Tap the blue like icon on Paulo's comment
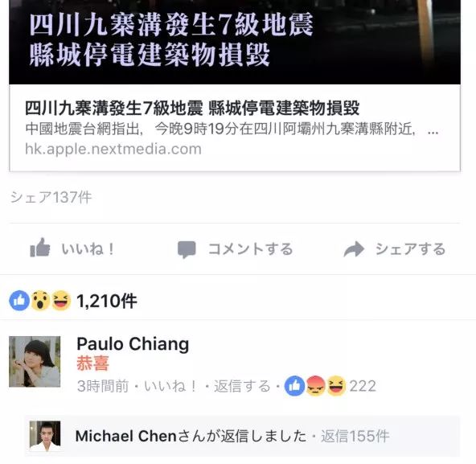 pos(294,386)
